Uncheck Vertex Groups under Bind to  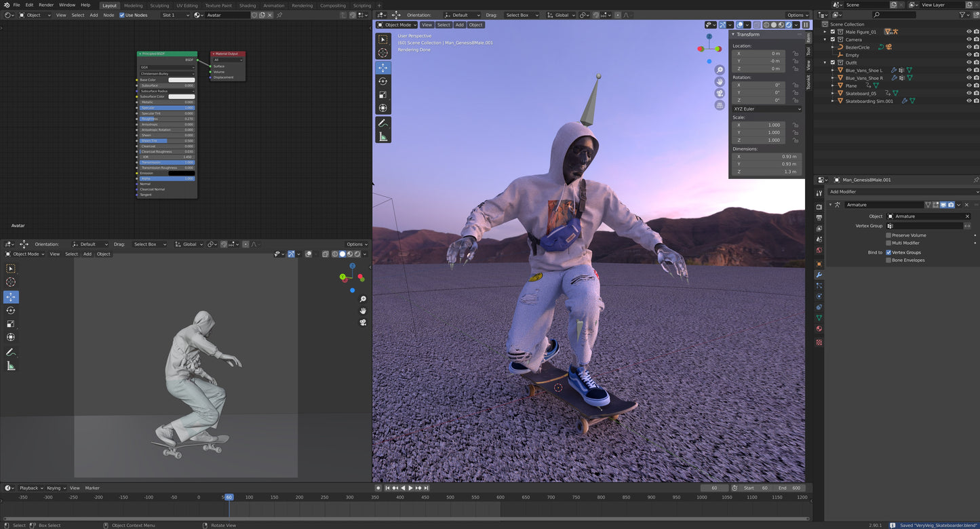(x=888, y=252)
